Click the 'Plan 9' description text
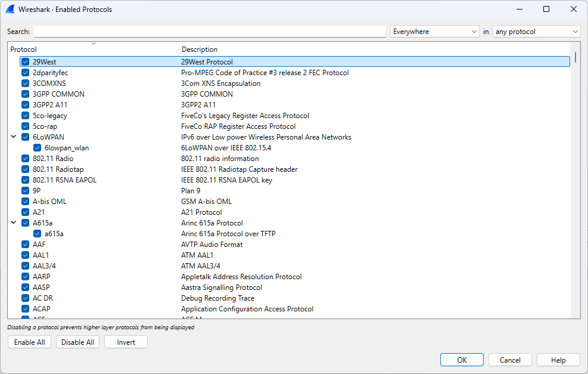 tap(191, 191)
